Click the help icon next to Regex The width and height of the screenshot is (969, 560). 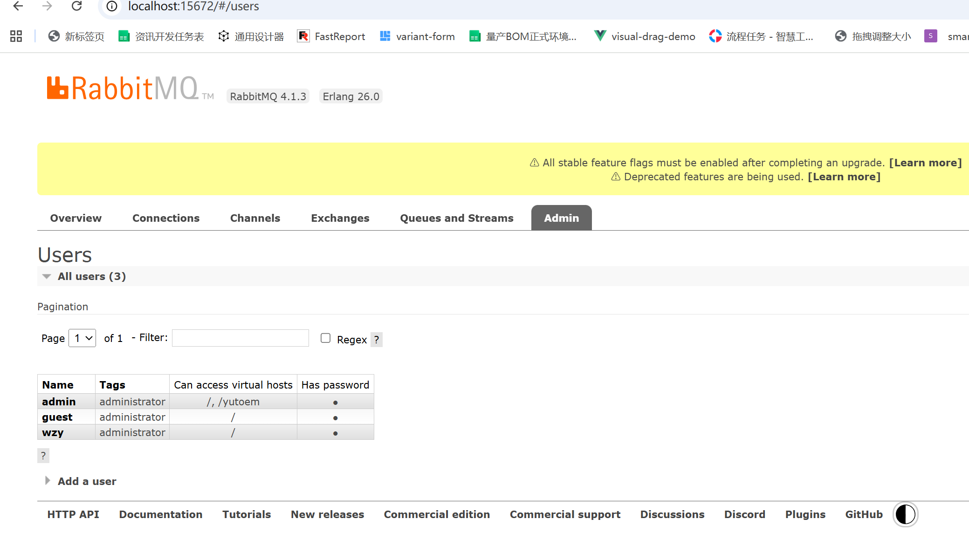pyautogui.click(x=377, y=340)
